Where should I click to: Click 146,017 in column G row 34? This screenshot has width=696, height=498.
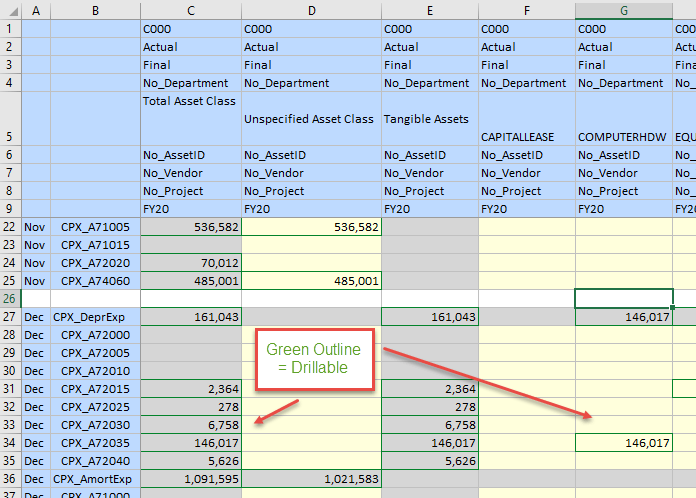click(x=623, y=443)
